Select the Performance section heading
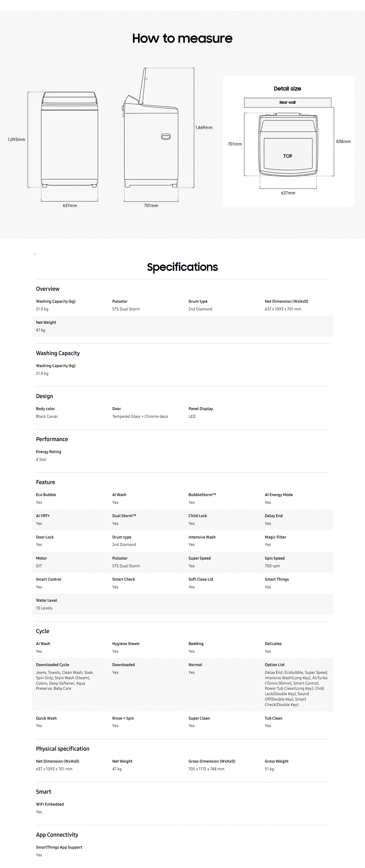Viewport: 365px width, 868px height. 52,439
